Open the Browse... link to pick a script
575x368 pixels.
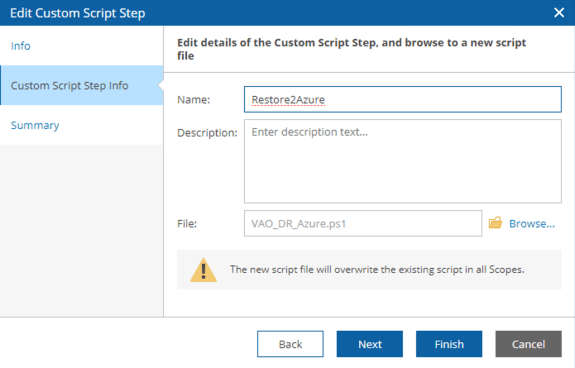coord(532,224)
